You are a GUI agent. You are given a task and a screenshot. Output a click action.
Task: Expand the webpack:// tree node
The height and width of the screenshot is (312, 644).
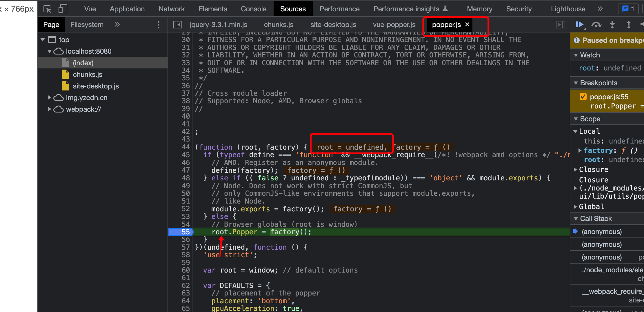[x=50, y=109]
